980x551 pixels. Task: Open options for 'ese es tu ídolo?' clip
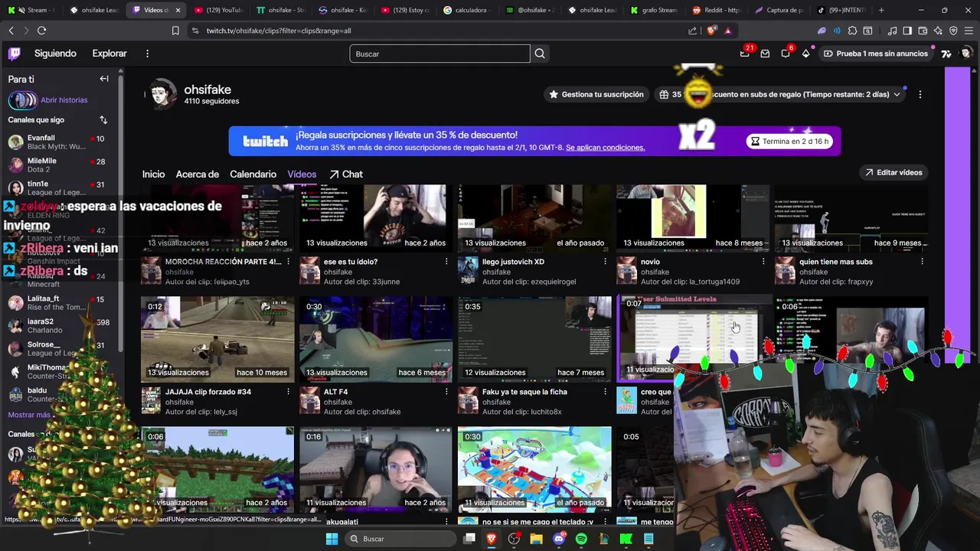click(x=447, y=262)
